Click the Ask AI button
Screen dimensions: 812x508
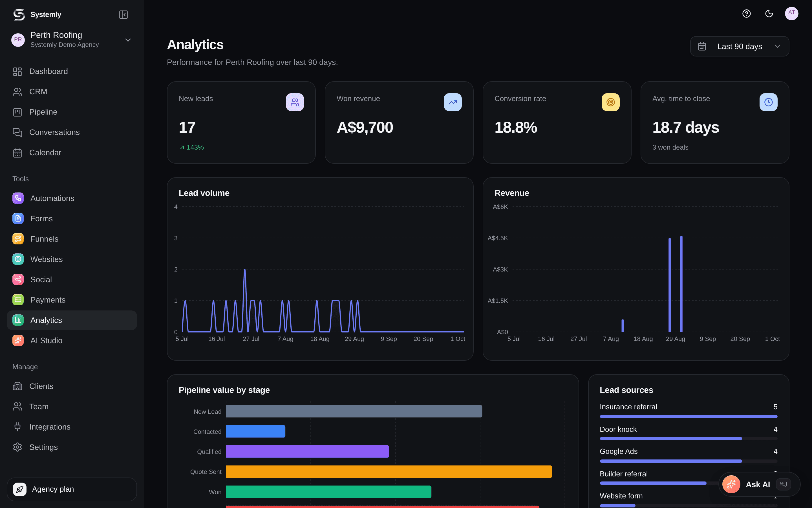(x=759, y=484)
